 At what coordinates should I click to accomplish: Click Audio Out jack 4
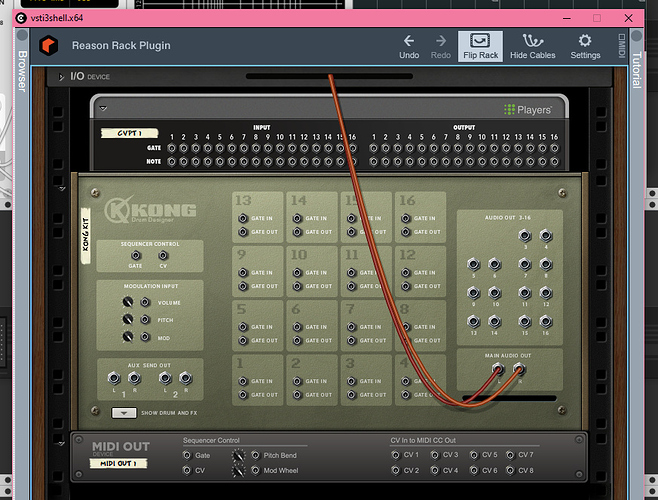(x=546, y=236)
